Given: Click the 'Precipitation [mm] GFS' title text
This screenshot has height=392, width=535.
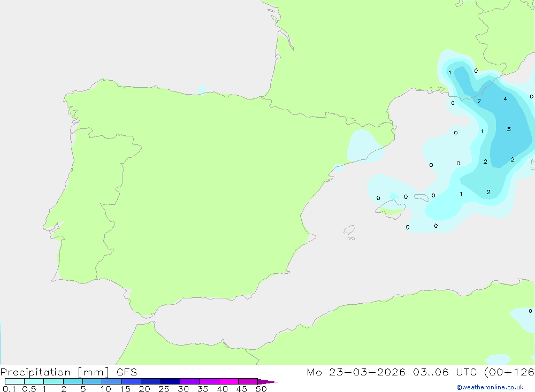Looking at the screenshot, I should point(68,372).
